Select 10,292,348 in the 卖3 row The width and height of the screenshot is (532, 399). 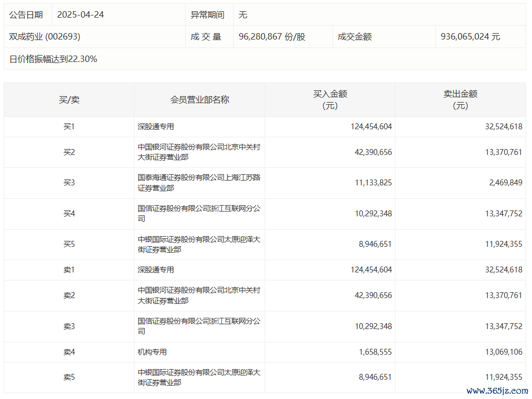(x=373, y=326)
